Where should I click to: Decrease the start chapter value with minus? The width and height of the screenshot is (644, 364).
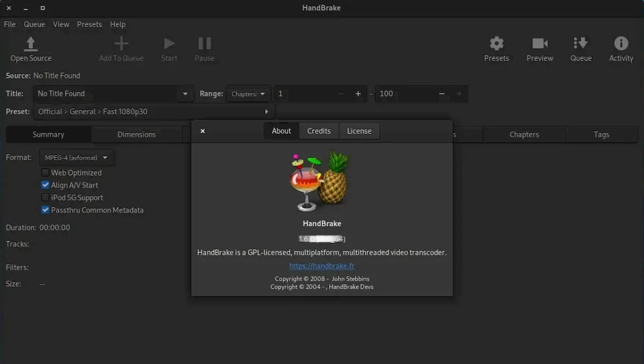click(341, 94)
